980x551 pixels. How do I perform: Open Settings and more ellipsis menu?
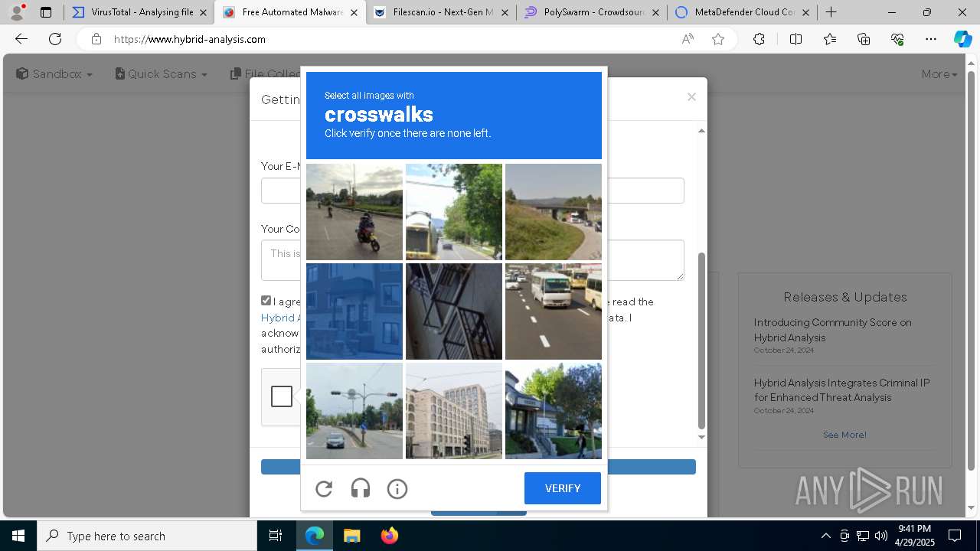(x=931, y=39)
